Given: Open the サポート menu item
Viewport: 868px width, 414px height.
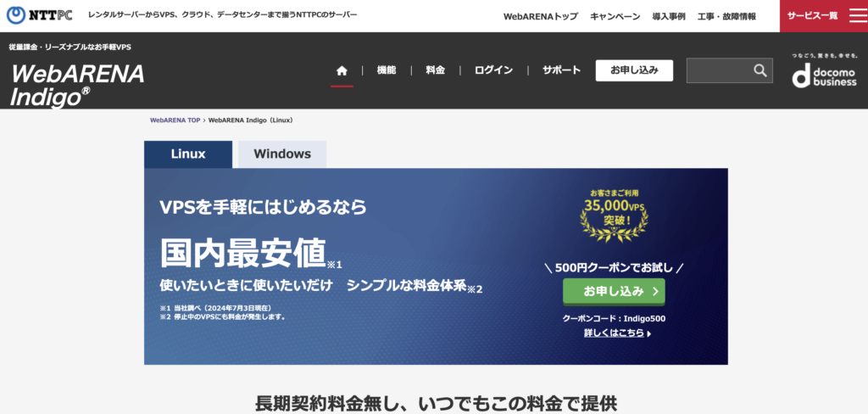Looking at the screenshot, I should tap(561, 70).
